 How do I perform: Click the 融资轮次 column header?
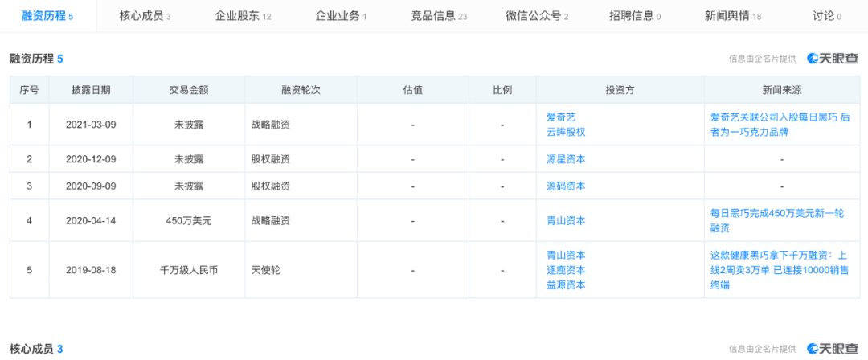(301, 90)
